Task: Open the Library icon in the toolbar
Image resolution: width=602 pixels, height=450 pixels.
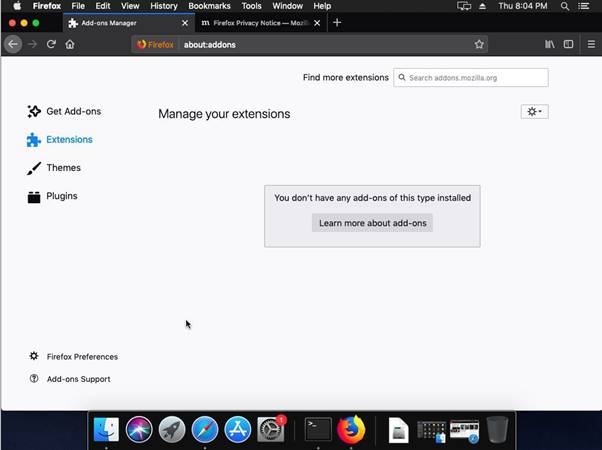Action: 549,45
